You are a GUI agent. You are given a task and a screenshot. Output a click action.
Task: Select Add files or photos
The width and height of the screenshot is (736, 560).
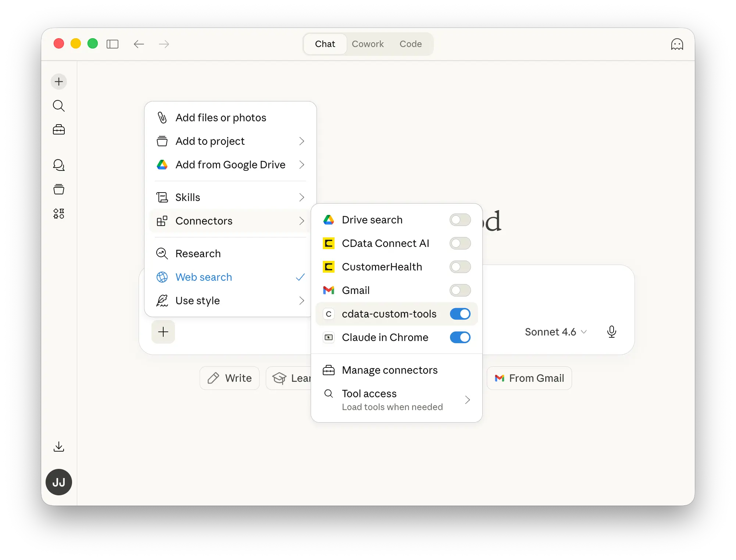coord(221,118)
